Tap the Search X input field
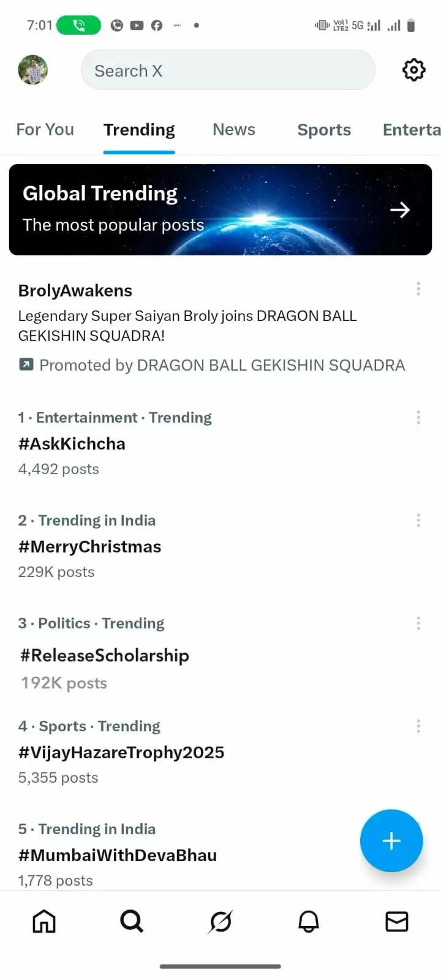Viewport: 441px width, 980px height. (x=228, y=70)
